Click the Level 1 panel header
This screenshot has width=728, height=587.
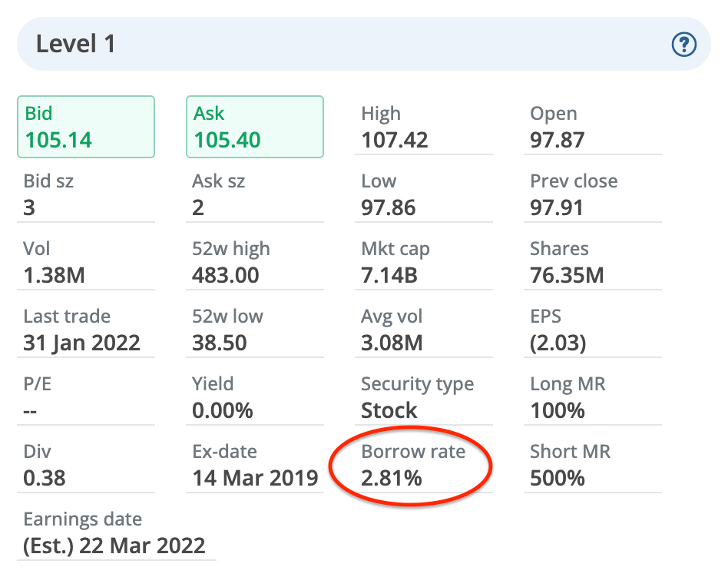tap(74, 44)
